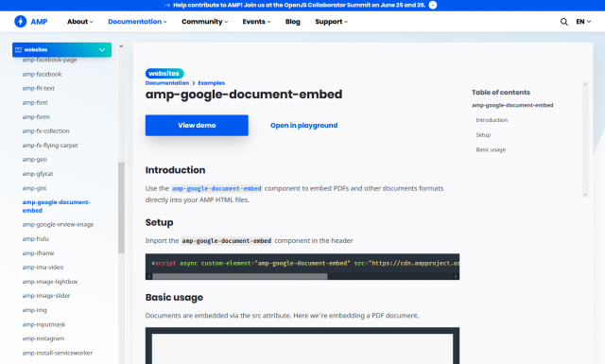The width and height of the screenshot is (605, 364).
Task: Select amp-install-serviceworker in sidebar list
Action: 57,353
